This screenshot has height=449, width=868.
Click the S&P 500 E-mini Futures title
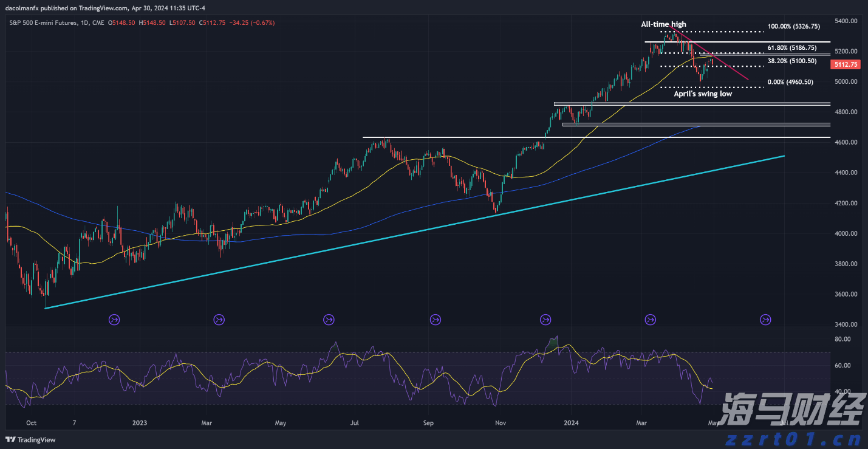pos(43,23)
